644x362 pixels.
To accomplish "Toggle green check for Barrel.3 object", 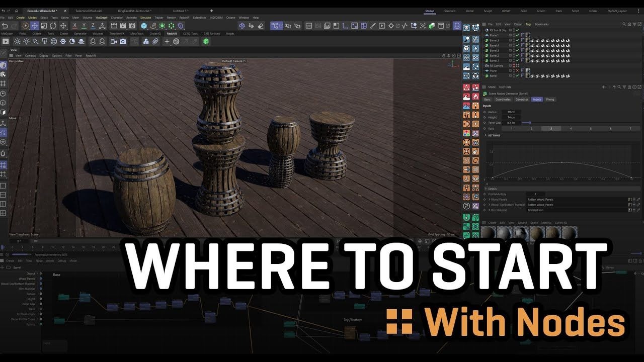I will [517, 50].
